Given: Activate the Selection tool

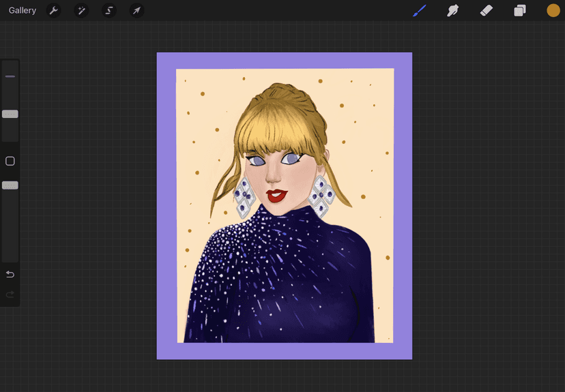Looking at the screenshot, I should [109, 10].
